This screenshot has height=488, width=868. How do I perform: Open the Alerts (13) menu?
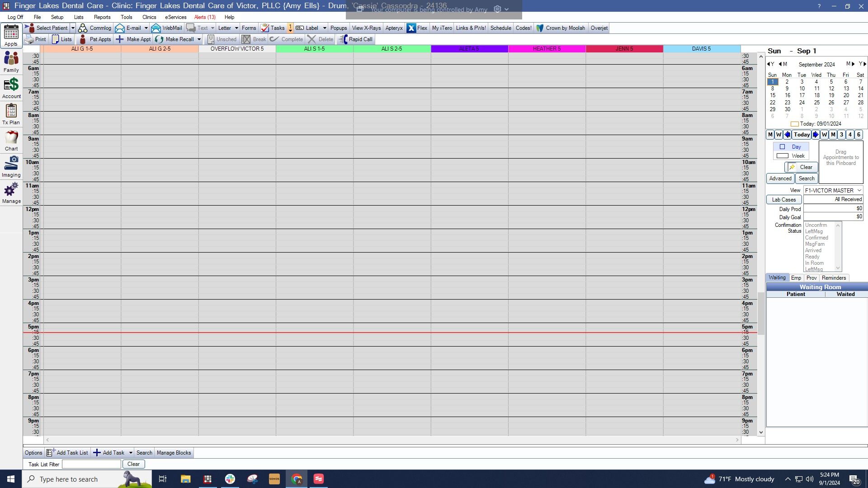pyautogui.click(x=205, y=17)
